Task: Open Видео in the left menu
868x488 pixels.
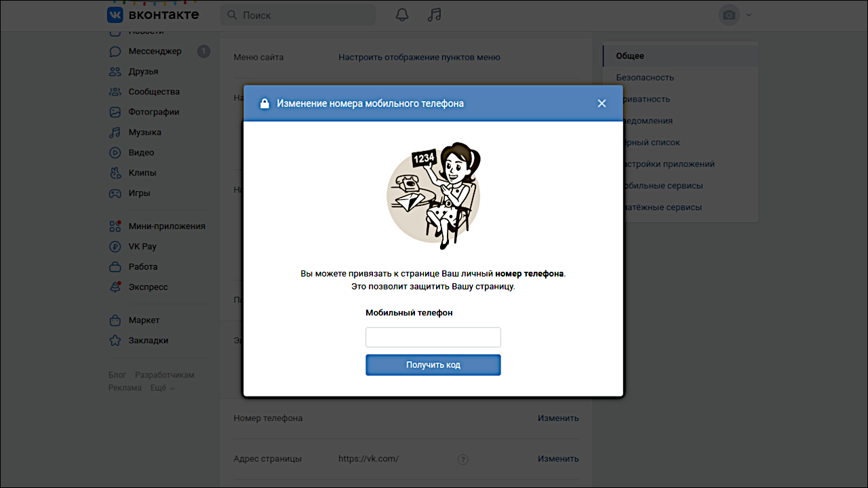Action: [x=141, y=152]
